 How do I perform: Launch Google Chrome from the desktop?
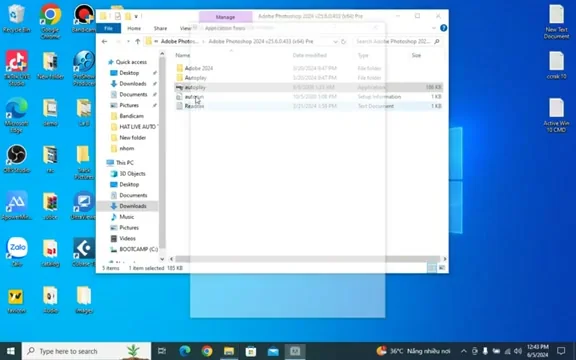(50, 21)
